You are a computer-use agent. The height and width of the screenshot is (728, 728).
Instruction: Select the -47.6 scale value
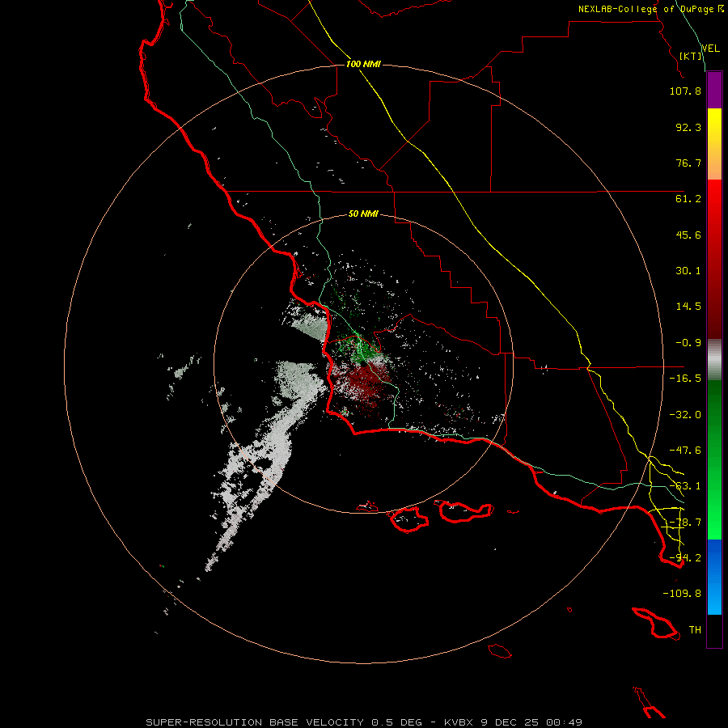pos(685,451)
